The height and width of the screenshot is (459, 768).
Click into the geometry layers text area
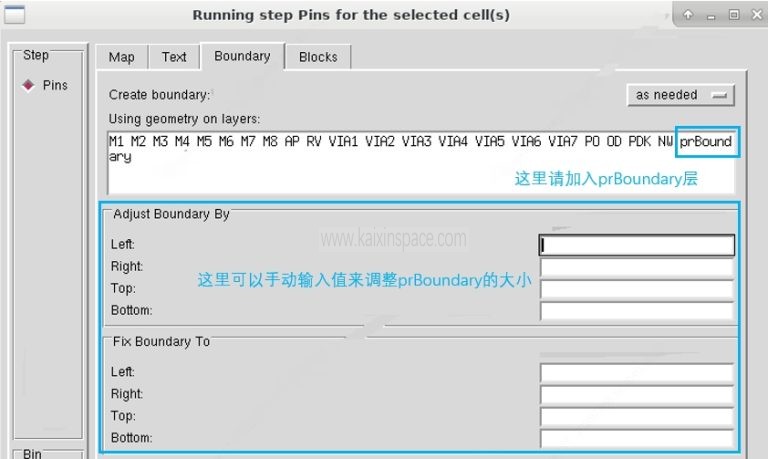(x=400, y=170)
